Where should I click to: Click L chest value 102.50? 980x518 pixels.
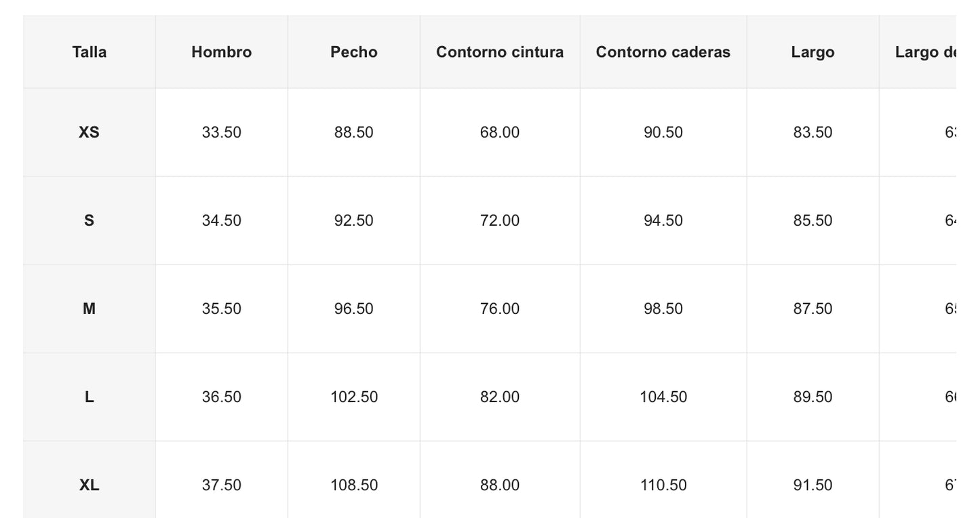353,397
